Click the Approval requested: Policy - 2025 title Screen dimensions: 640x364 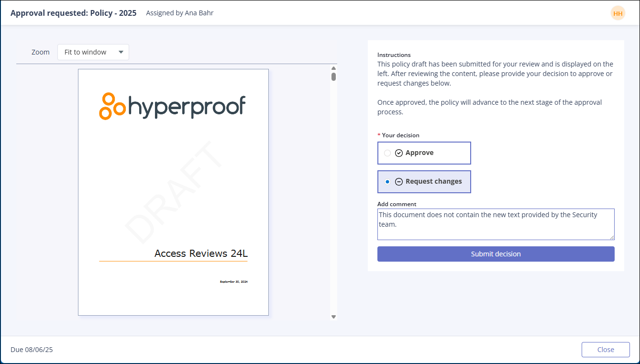(73, 13)
